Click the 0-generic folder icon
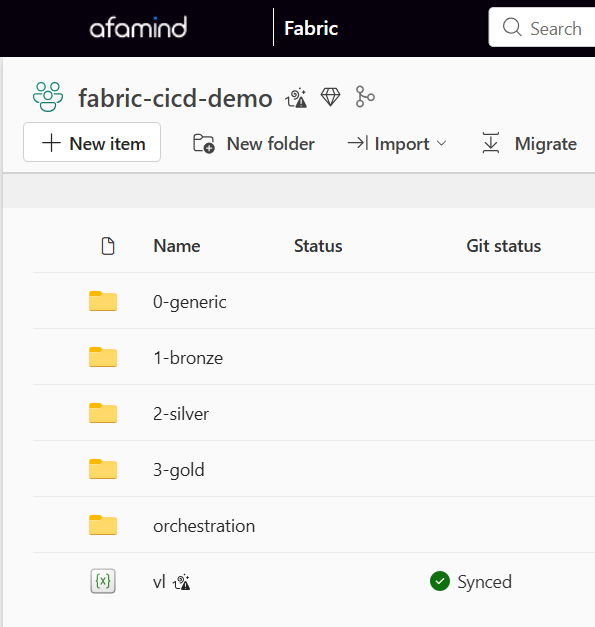This screenshot has width=595, height=627. (103, 301)
